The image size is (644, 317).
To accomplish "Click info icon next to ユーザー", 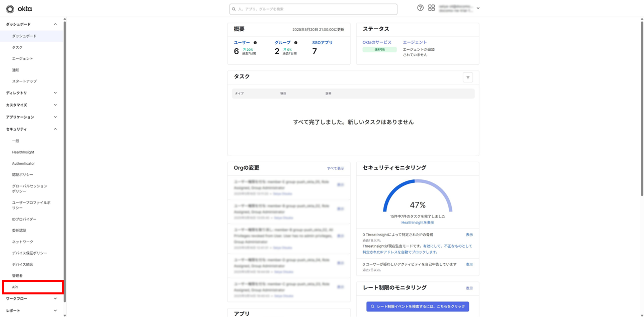I will (x=255, y=43).
